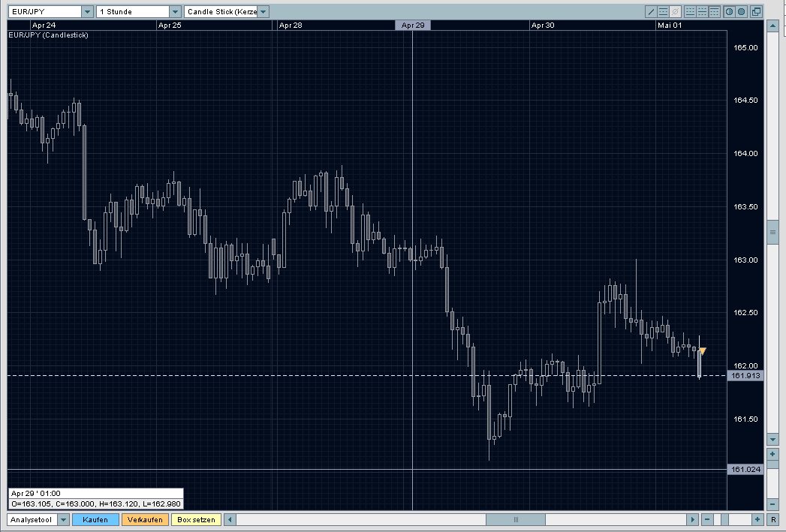Screen dimensions: 786x532
Task: Click the Candle Stick chart type field
Action: point(221,11)
